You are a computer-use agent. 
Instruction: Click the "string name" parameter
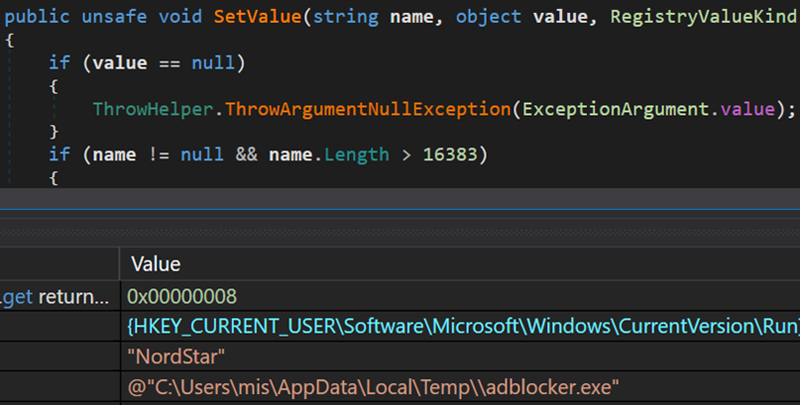click(368, 17)
